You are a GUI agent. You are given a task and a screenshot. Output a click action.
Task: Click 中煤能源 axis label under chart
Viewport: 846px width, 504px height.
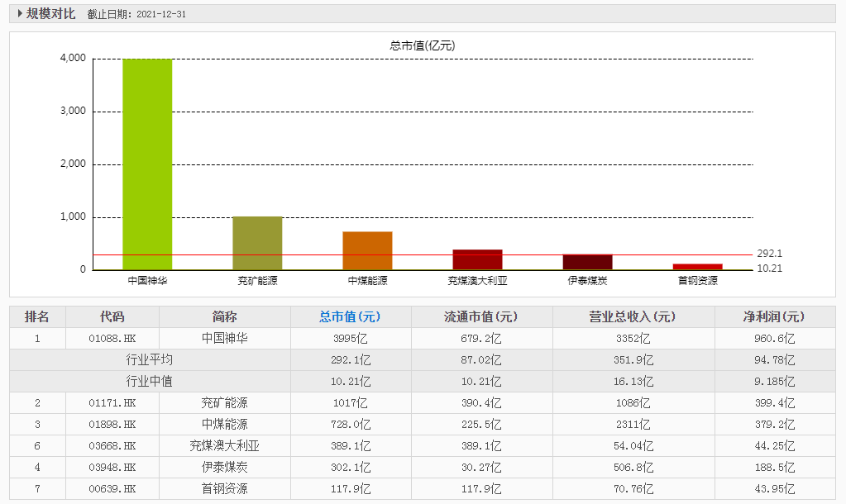point(367,280)
